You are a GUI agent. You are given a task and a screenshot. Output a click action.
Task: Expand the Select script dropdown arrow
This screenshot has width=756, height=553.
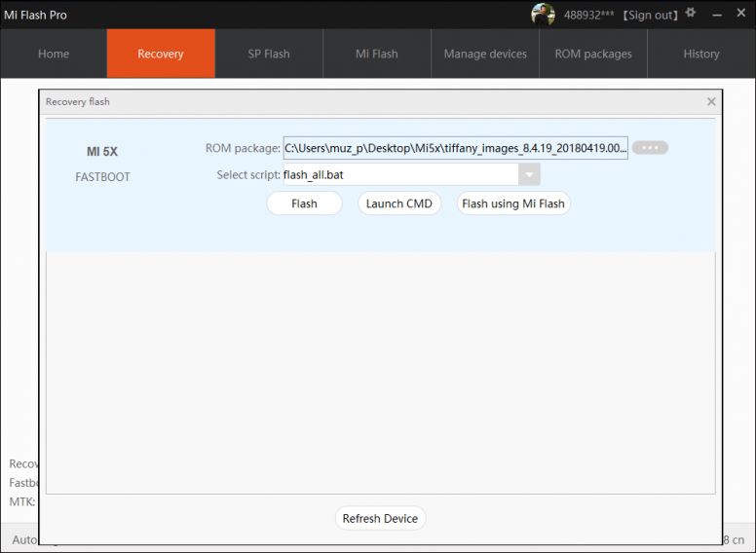pos(529,174)
